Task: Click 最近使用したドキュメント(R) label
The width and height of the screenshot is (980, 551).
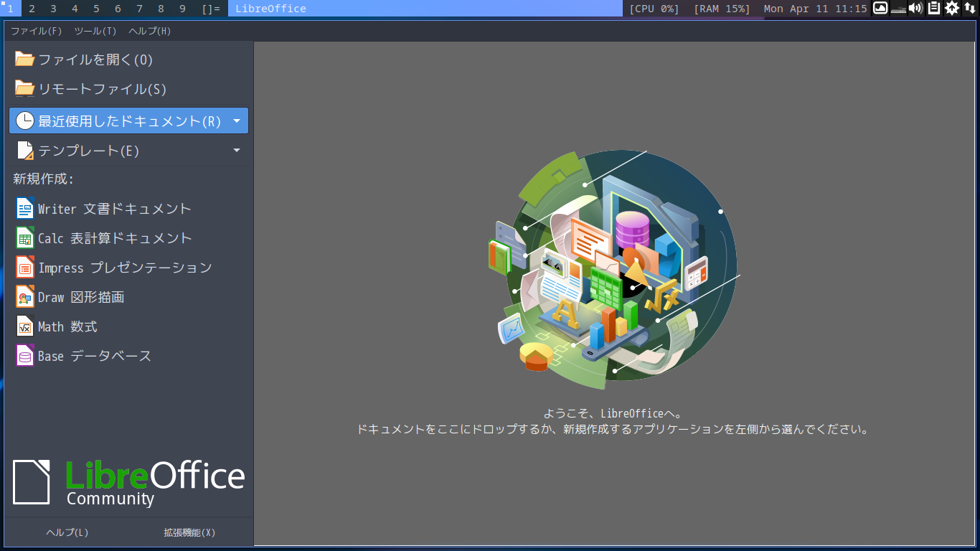Action: (130, 121)
